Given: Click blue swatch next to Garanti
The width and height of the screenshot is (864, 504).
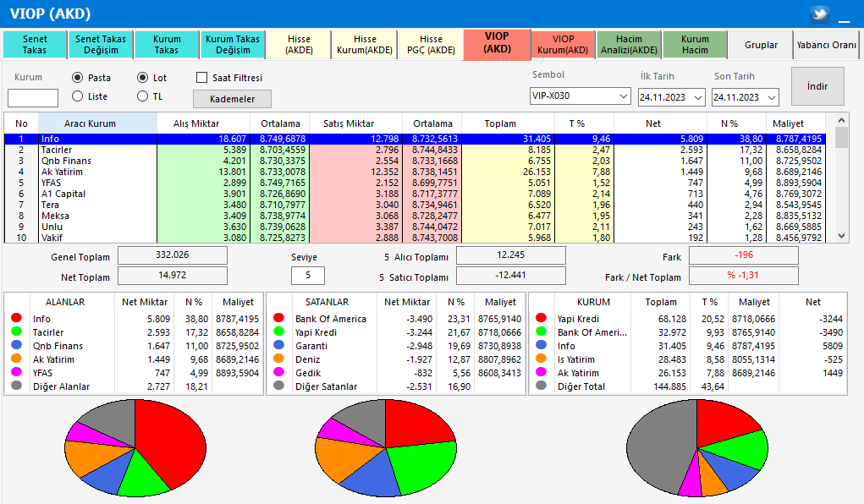Looking at the screenshot, I should point(278,345).
